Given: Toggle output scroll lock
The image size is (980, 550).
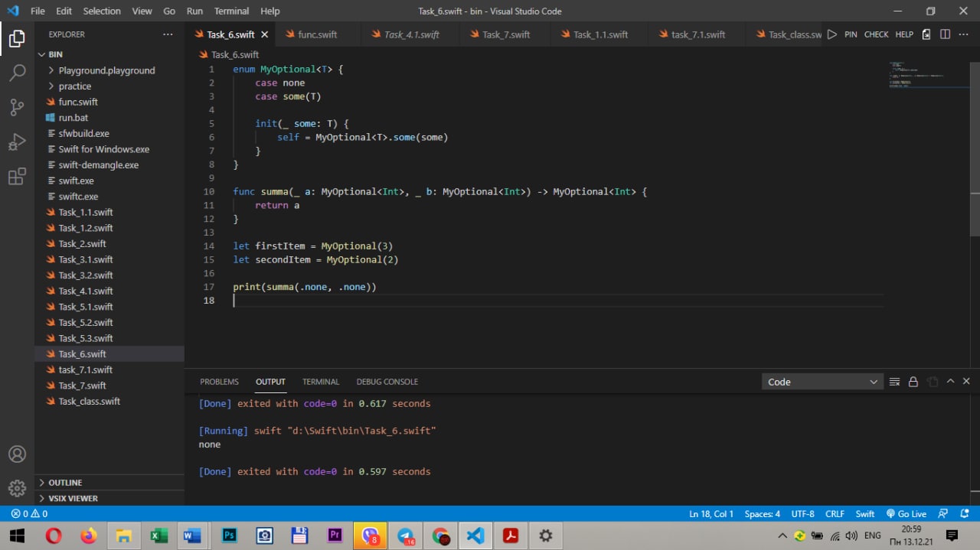Looking at the screenshot, I should pos(913,382).
